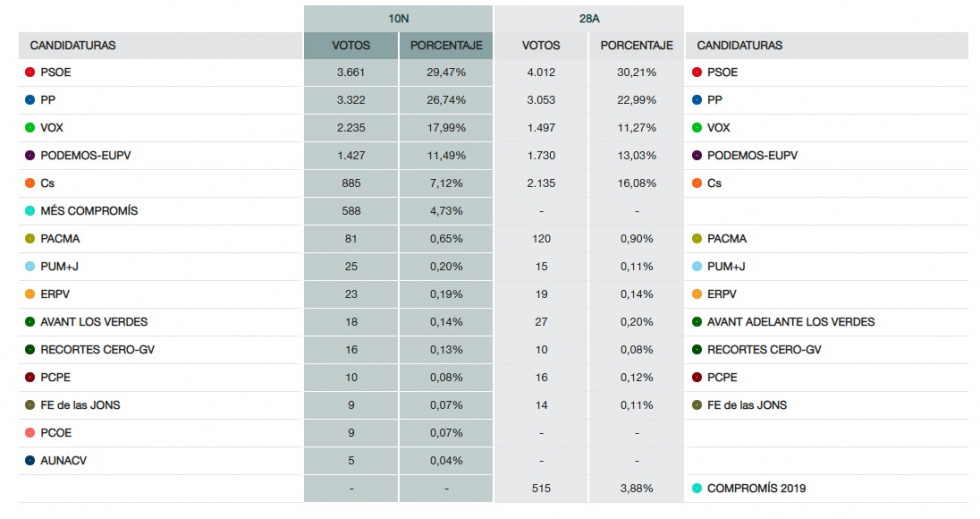Click the orange Cs dot on left
The height and width of the screenshot is (519, 980).
point(30,184)
